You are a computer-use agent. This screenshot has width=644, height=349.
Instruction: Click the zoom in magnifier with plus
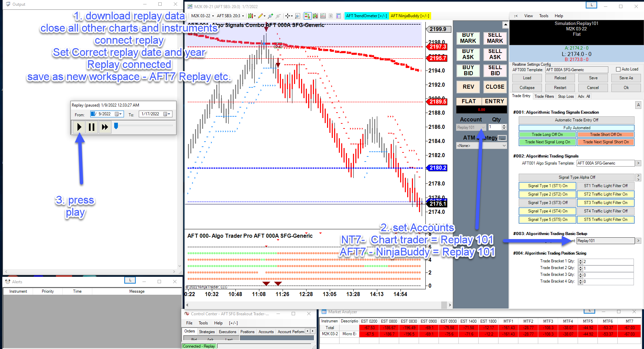tap(270, 16)
